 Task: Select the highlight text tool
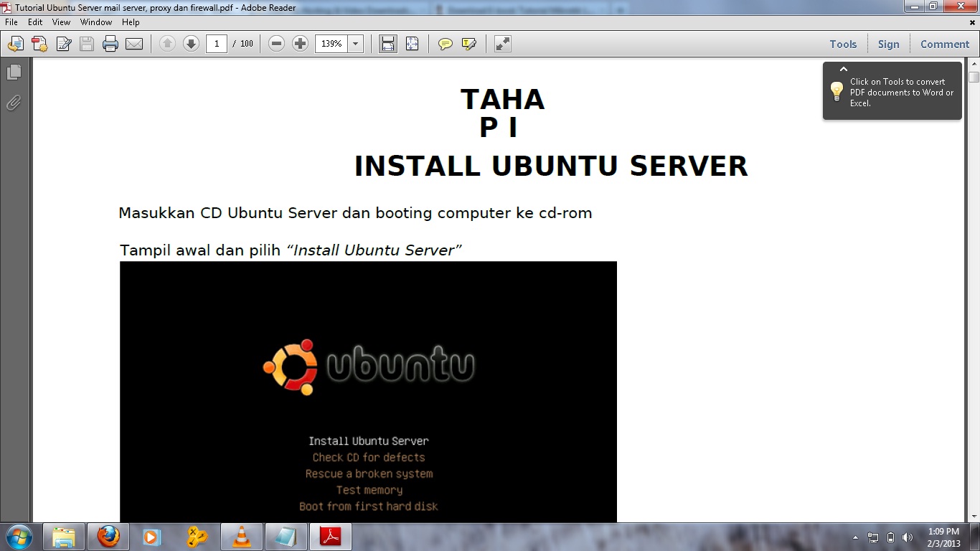pos(469,44)
